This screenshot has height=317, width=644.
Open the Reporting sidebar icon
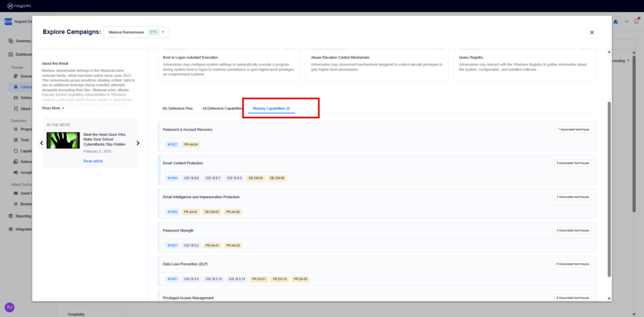click(x=11, y=216)
